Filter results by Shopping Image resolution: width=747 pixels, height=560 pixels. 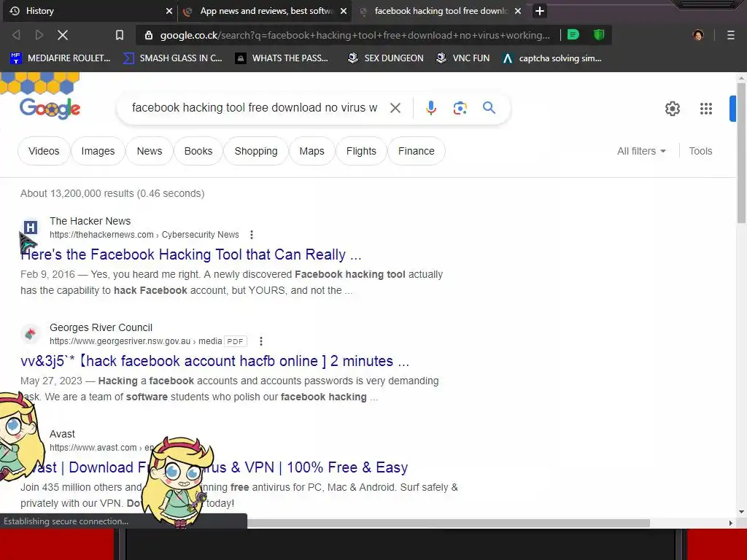(256, 151)
